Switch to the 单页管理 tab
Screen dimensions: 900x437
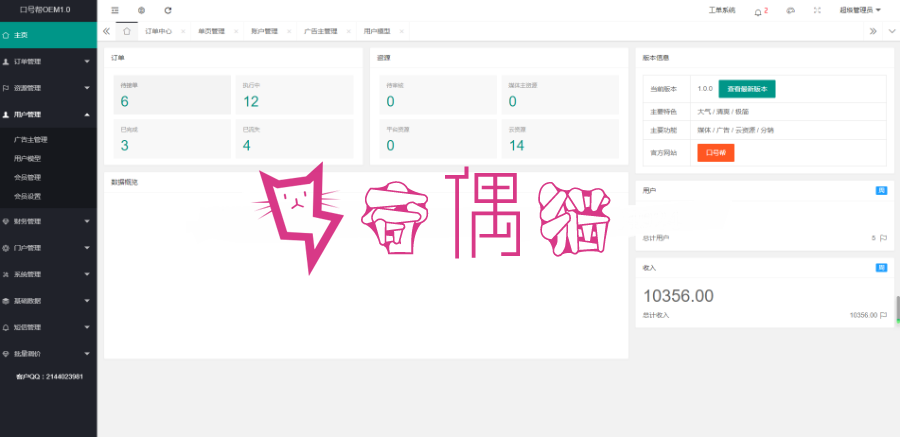click(211, 32)
